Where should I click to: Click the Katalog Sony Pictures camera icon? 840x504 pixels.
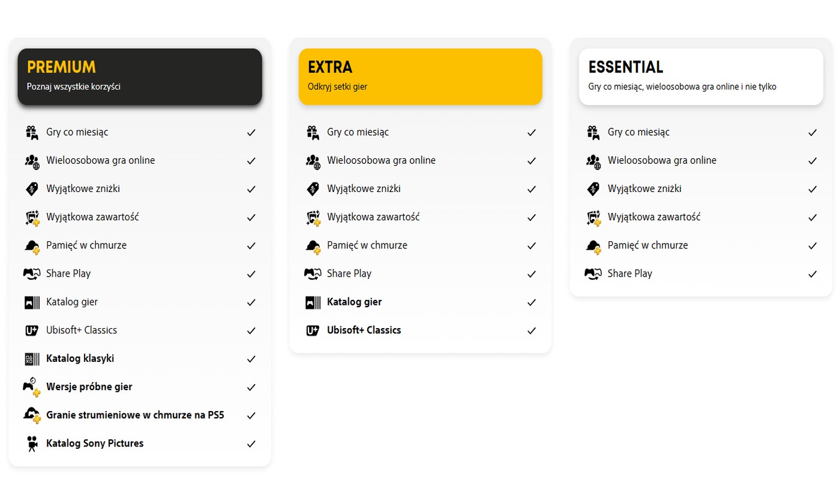[x=32, y=444]
